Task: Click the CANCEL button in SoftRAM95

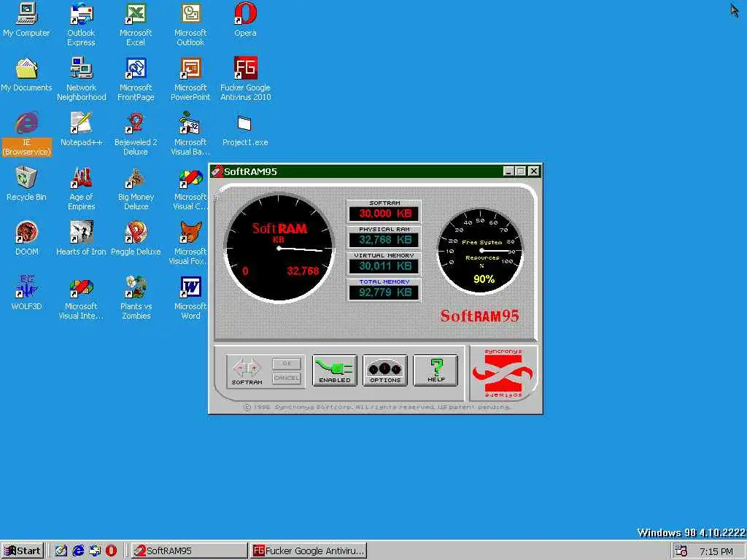Action: [x=287, y=378]
